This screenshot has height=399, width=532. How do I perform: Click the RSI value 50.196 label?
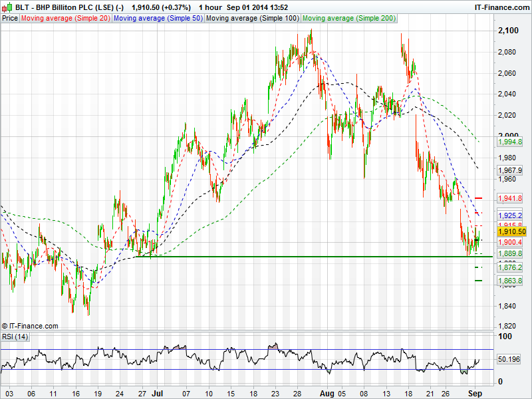pyautogui.click(x=510, y=359)
